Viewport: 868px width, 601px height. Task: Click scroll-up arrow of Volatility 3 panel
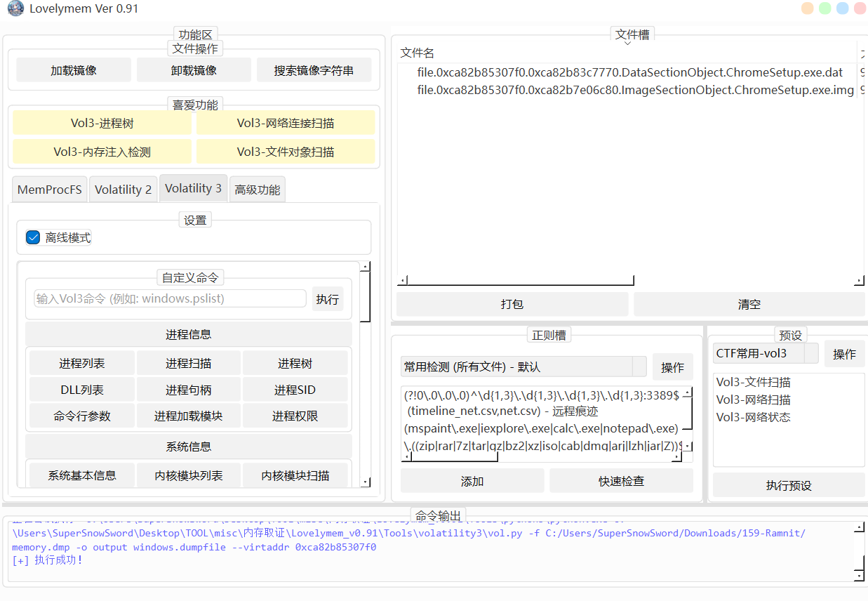[x=365, y=267]
